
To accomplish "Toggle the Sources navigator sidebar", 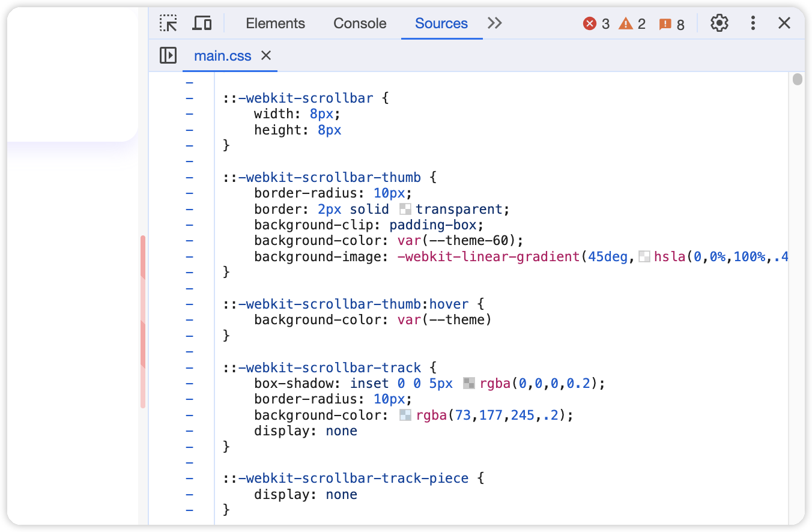I will point(168,56).
